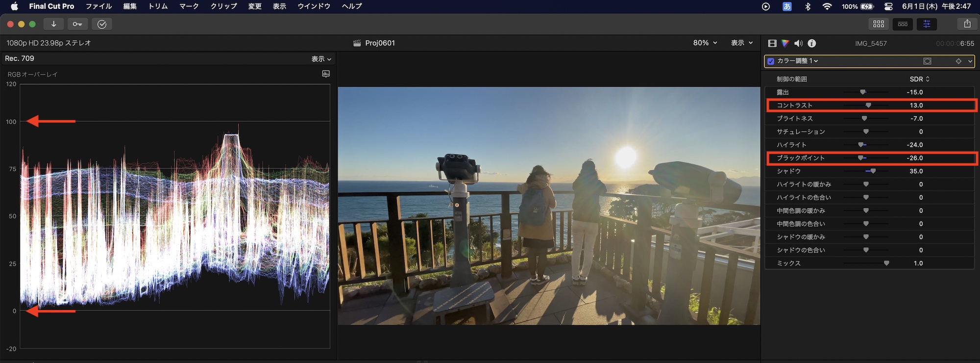Click the Proj0601 clapperboard icon
The width and height of the screenshot is (980, 363).
(357, 43)
